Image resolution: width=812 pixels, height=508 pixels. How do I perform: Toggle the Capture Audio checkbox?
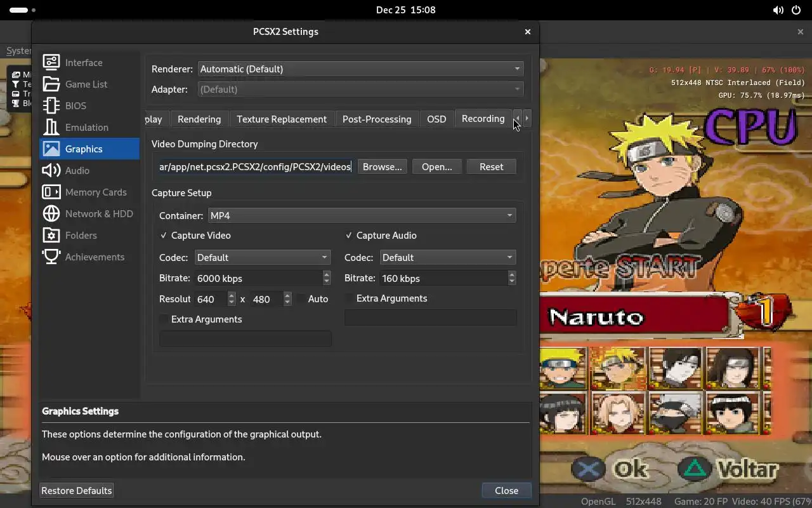coord(349,235)
